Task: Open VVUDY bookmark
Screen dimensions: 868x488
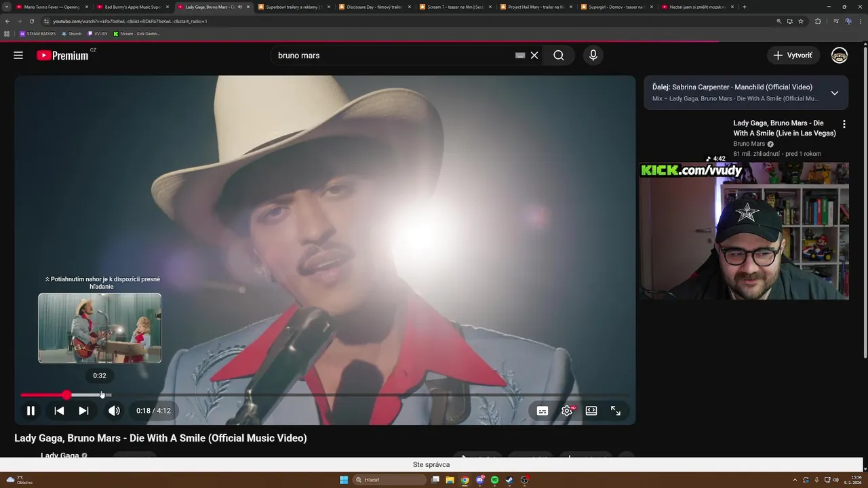Action: [x=98, y=33]
